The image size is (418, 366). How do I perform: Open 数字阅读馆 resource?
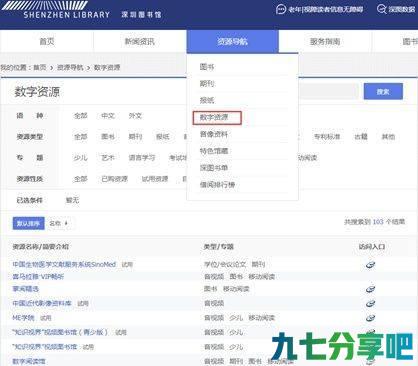coord(29,361)
